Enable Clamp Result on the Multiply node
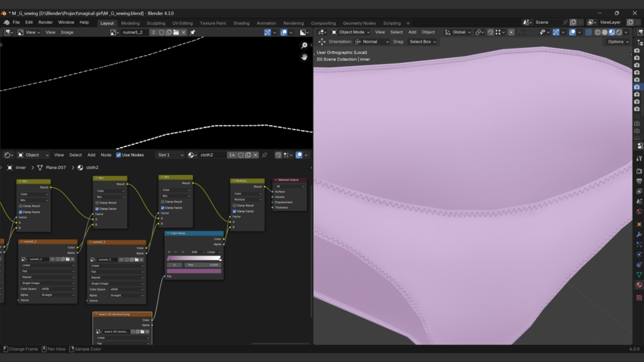 pos(234,206)
